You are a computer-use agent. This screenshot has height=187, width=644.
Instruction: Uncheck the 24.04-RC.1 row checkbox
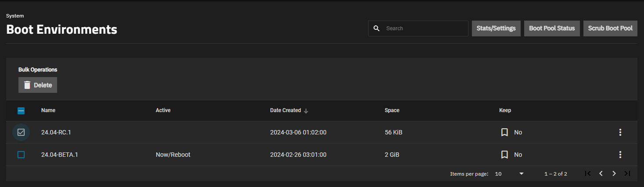click(x=21, y=132)
